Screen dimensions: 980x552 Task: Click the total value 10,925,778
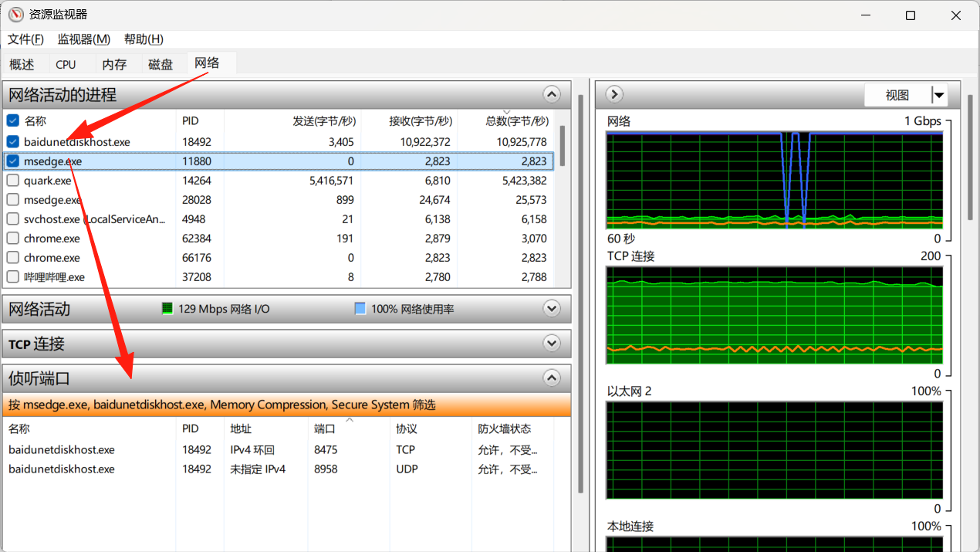pos(522,142)
